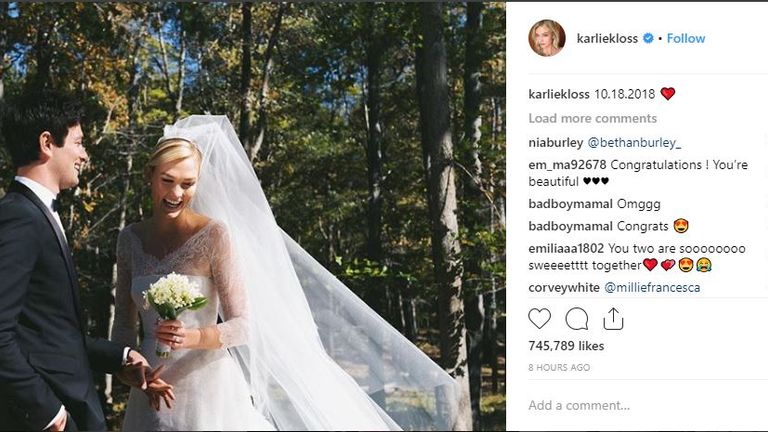View the 745,789 likes list
This screenshot has height=432, width=768.
(x=566, y=346)
